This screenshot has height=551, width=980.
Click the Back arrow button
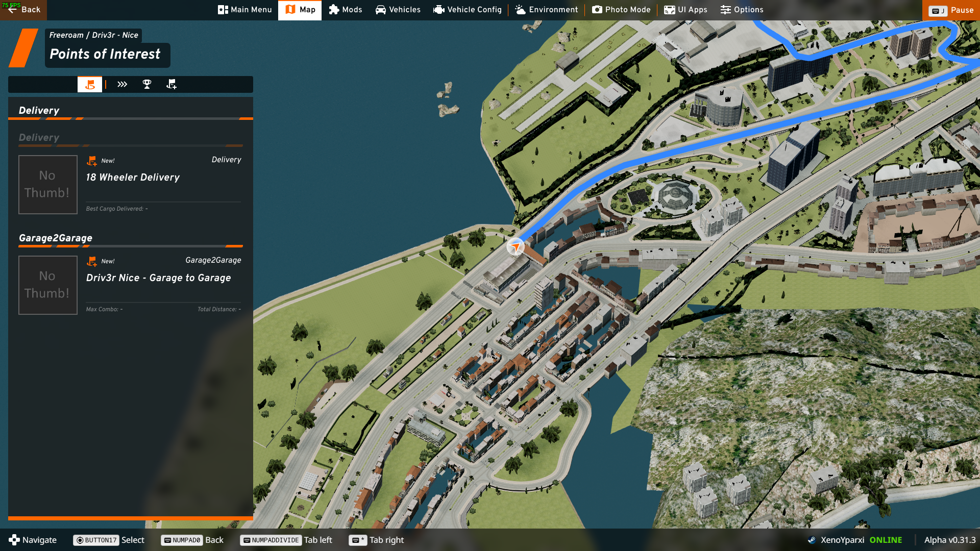[23, 10]
